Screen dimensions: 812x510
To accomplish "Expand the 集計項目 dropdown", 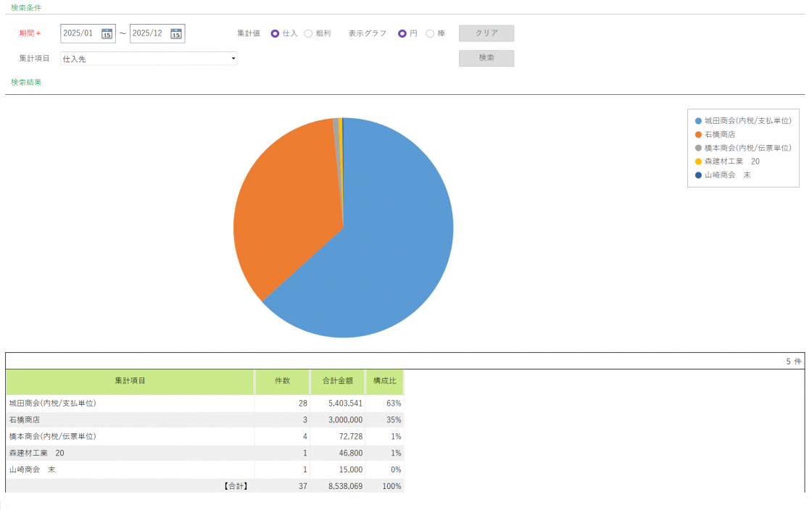I will (233, 59).
